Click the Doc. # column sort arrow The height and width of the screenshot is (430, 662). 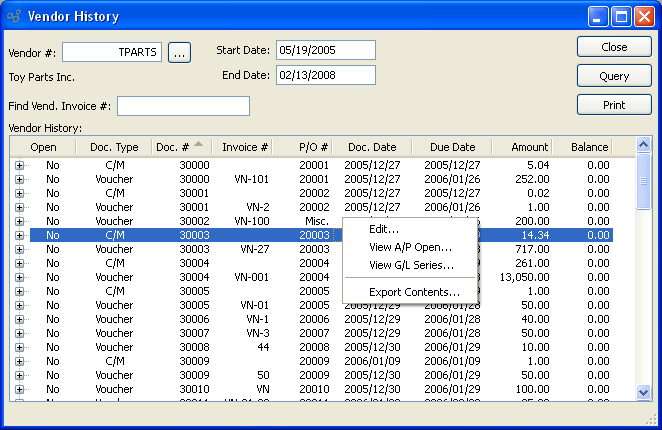point(198,146)
